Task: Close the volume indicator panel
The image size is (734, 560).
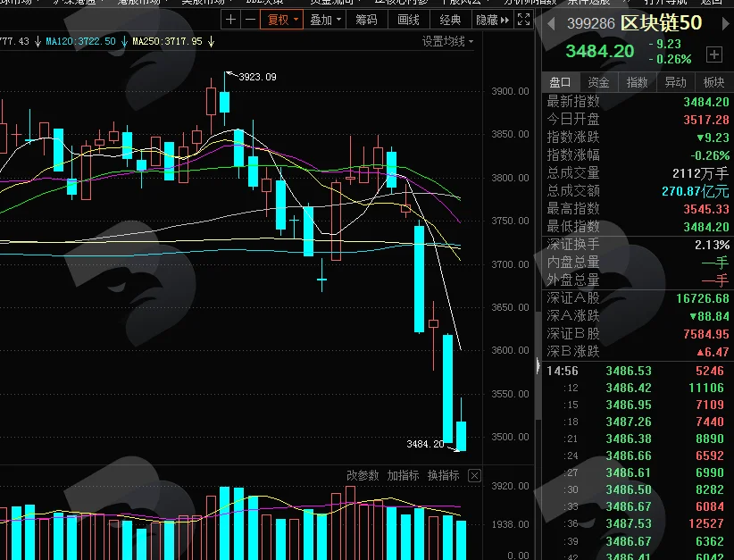Action: pos(474,476)
